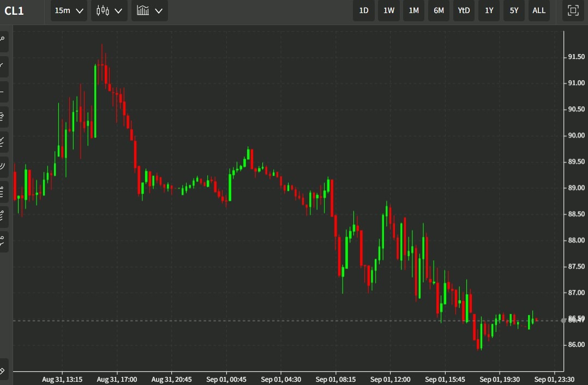Click the 88.00 price axis label

pos(577,240)
